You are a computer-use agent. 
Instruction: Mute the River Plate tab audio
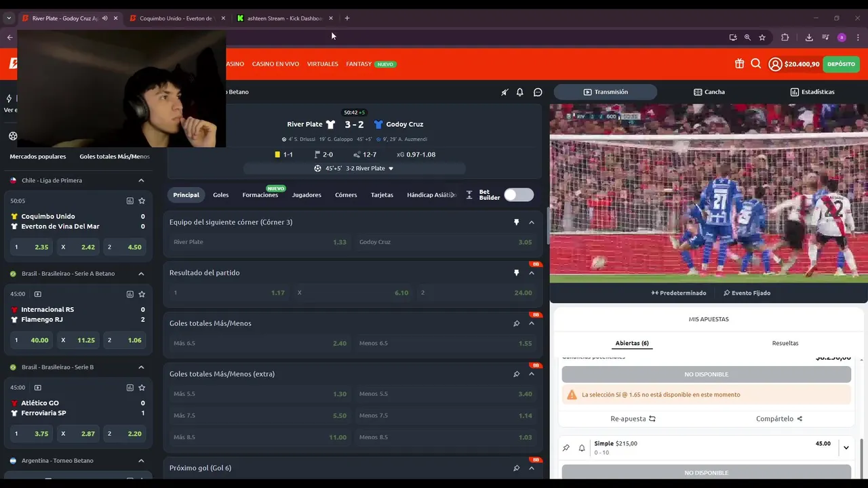pos(105,18)
